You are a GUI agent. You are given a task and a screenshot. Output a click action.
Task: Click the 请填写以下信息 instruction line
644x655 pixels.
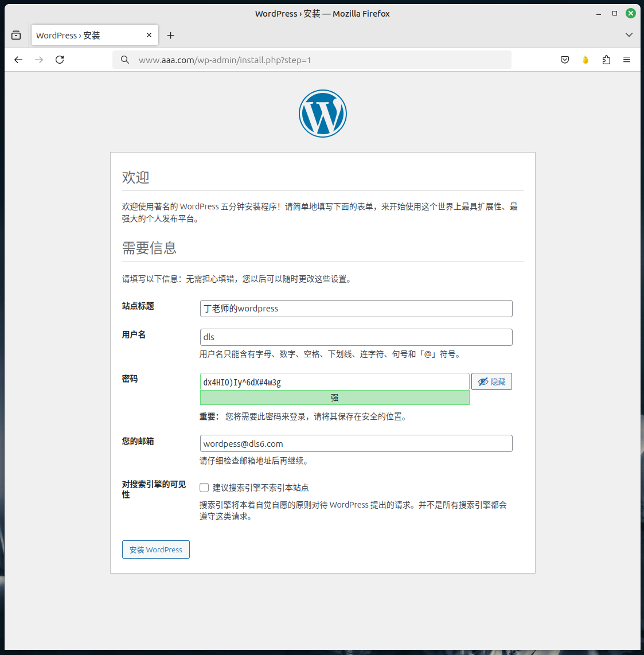click(x=237, y=279)
